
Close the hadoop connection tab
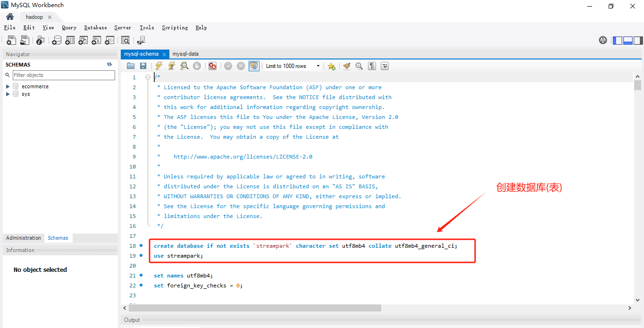pyautogui.click(x=50, y=17)
